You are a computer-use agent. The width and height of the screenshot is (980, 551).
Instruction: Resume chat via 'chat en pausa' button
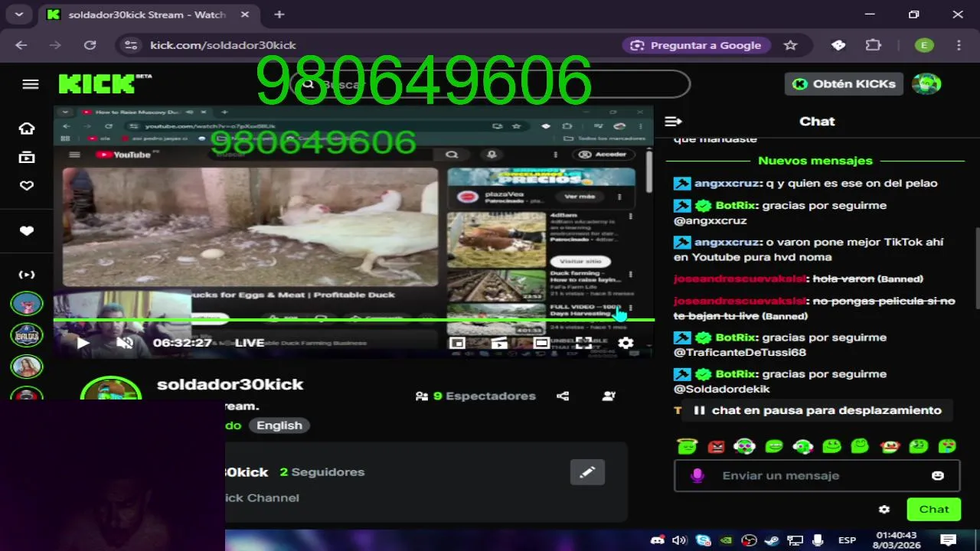coord(817,410)
